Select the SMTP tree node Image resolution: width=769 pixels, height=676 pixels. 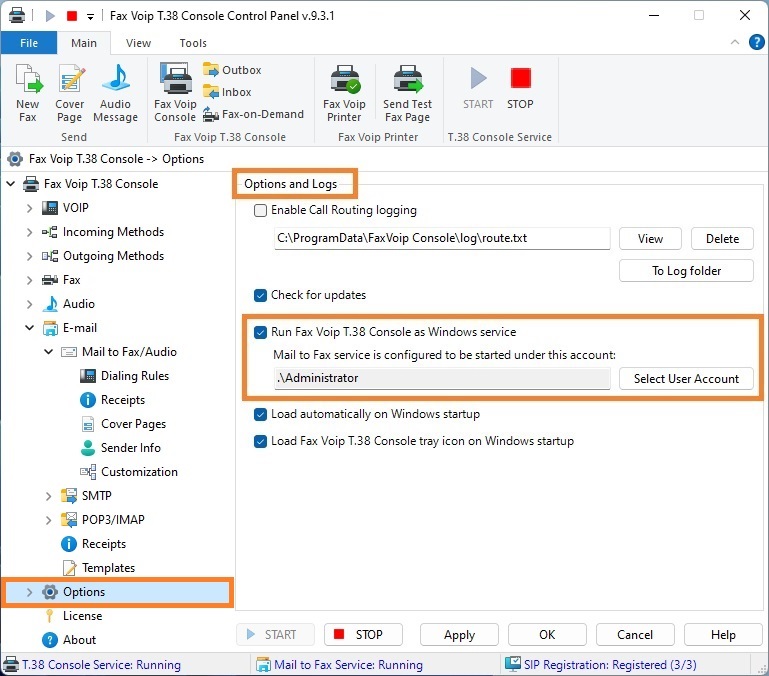click(97, 496)
